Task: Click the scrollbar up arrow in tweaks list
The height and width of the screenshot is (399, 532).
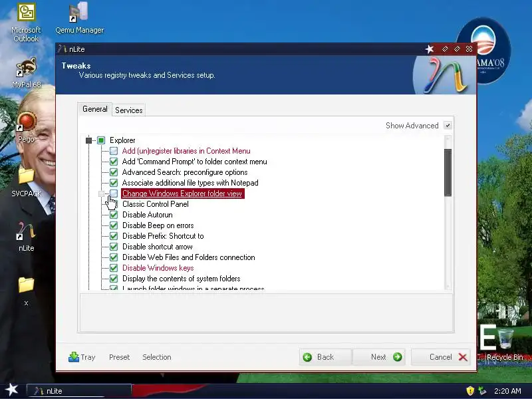Action: 448,139
